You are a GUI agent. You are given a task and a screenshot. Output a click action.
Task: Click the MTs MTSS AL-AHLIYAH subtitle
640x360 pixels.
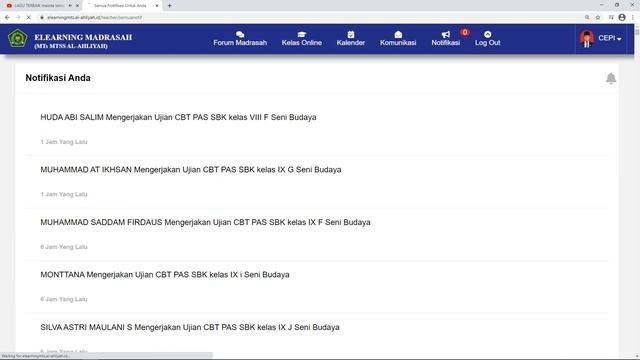(x=71, y=46)
